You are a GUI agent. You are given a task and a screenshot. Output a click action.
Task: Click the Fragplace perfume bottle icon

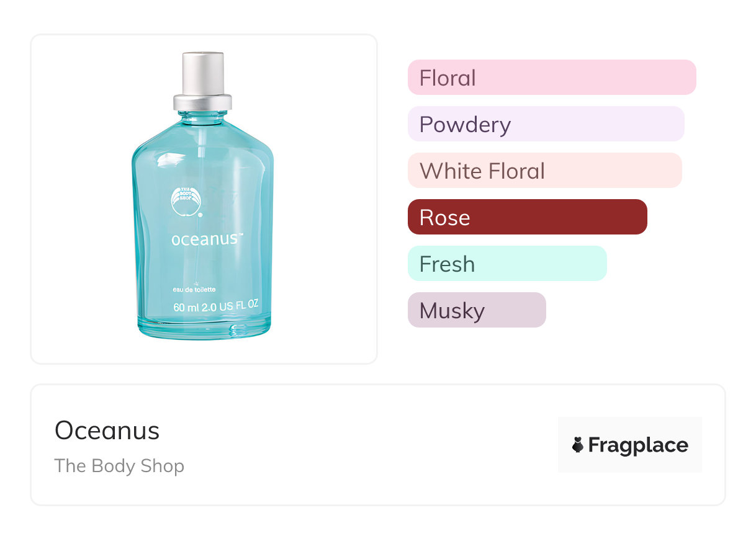coord(578,445)
